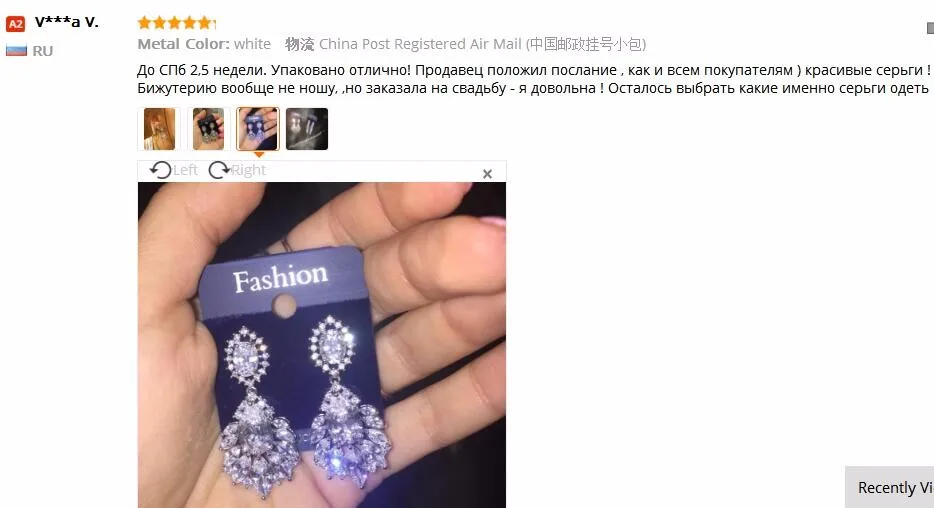Click the orange A2 buyer level badge

[15, 24]
